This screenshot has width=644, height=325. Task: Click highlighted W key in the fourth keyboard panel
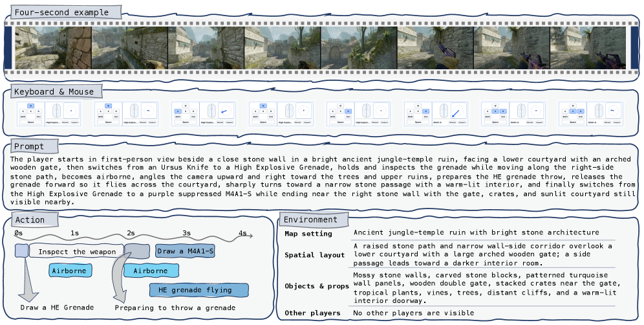pos(263,106)
